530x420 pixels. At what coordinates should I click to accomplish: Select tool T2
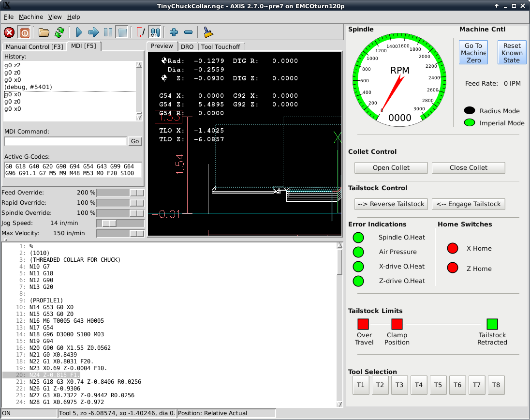coord(380,385)
